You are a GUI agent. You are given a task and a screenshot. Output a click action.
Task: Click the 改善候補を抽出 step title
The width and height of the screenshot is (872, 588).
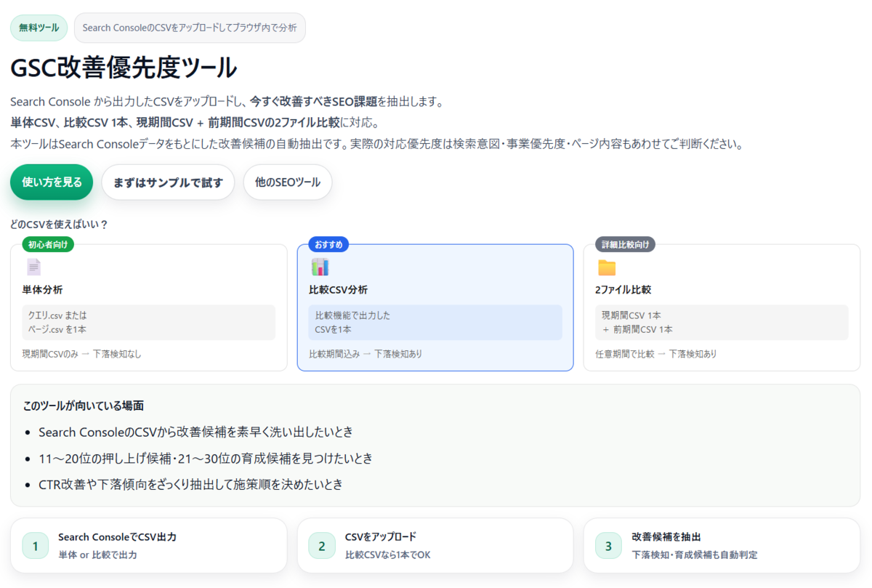pyautogui.click(x=666, y=537)
